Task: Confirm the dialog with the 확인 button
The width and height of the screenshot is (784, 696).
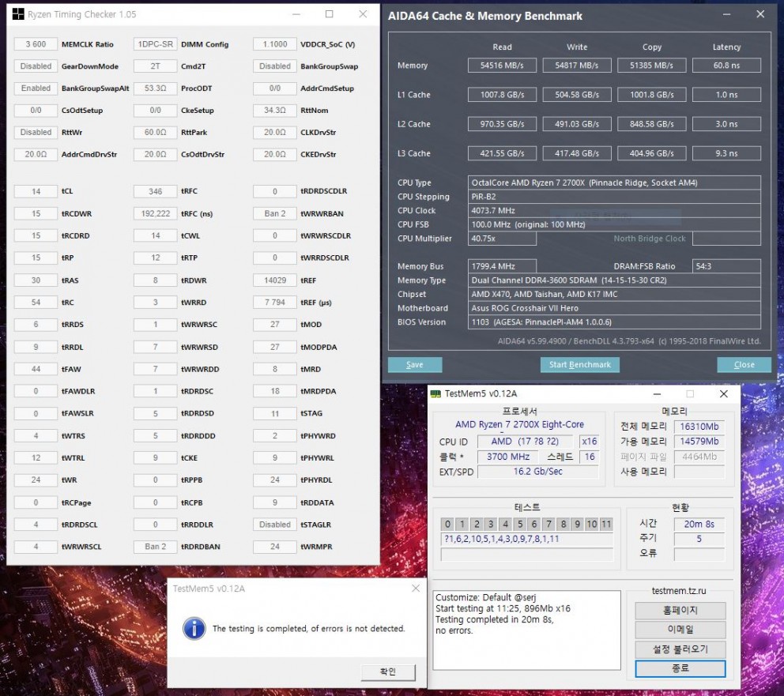Action: click(388, 672)
